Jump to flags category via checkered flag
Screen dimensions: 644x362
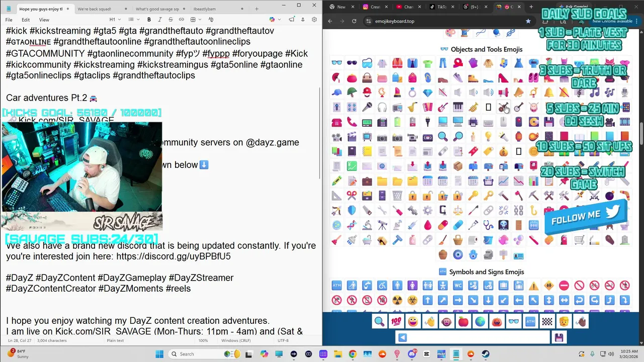[547, 322]
